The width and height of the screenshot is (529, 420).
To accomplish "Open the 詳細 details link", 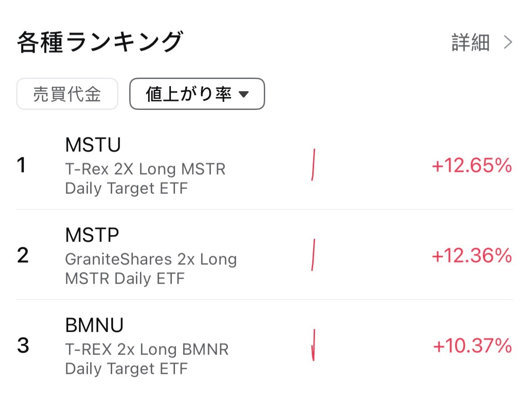I will click(470, 43).
